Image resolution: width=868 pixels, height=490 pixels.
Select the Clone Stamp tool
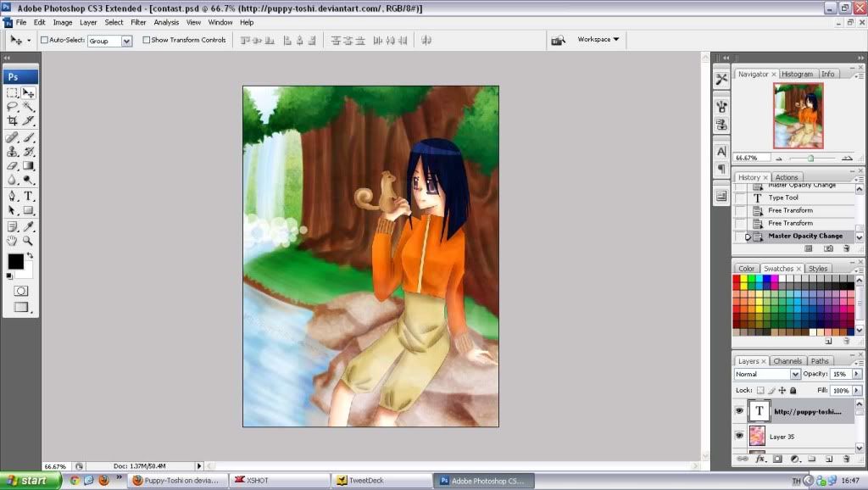[12, 151]
